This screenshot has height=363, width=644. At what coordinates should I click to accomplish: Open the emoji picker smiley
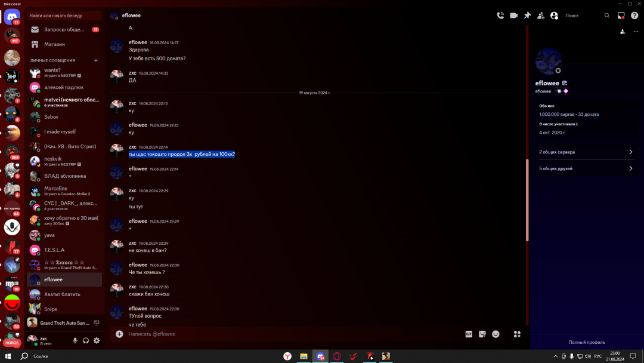tap(496, 334)
